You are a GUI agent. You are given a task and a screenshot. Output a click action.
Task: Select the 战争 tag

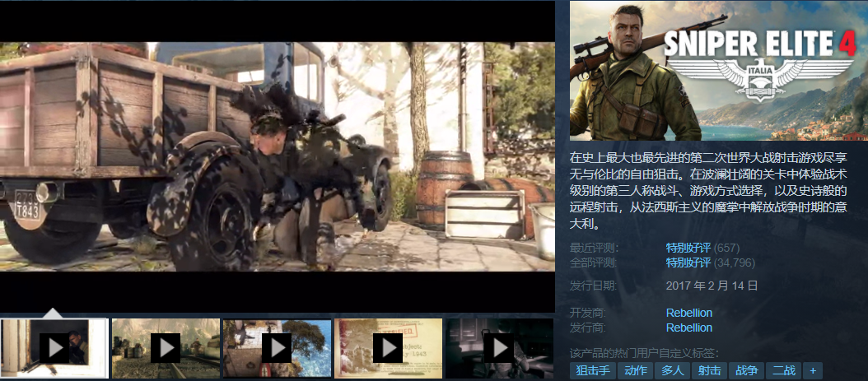point(746,370)
